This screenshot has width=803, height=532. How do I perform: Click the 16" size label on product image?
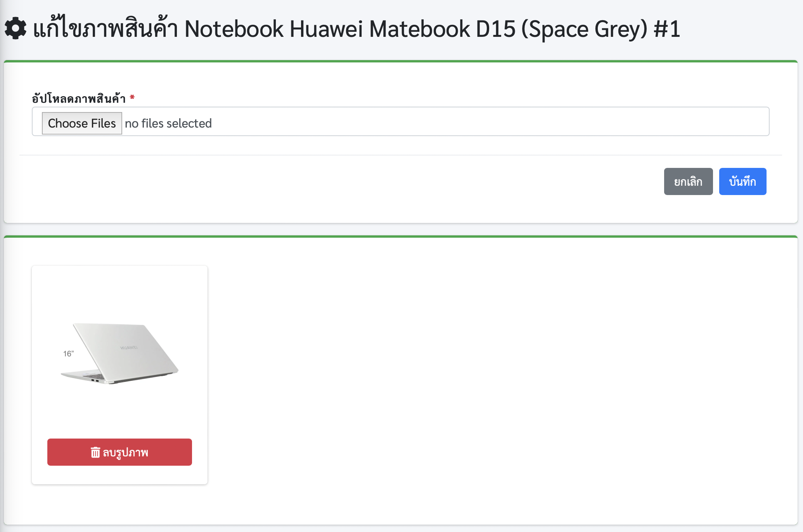[x=68, y=354]
